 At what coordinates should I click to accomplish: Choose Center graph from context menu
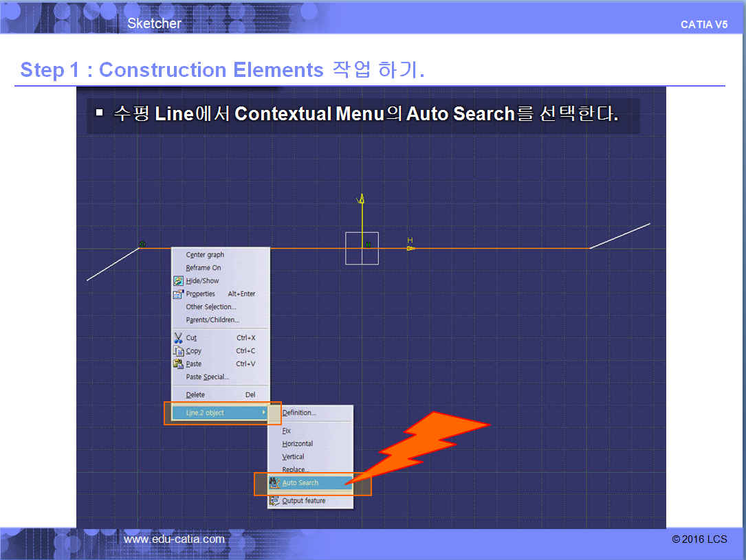pos(205,255)
